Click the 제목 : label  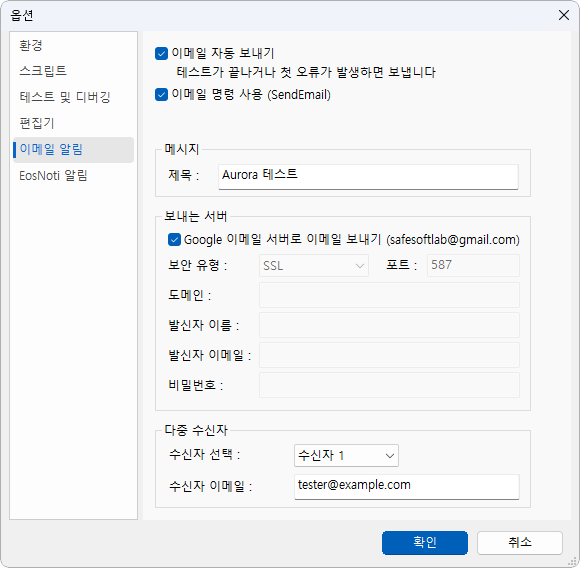point(184,175)
